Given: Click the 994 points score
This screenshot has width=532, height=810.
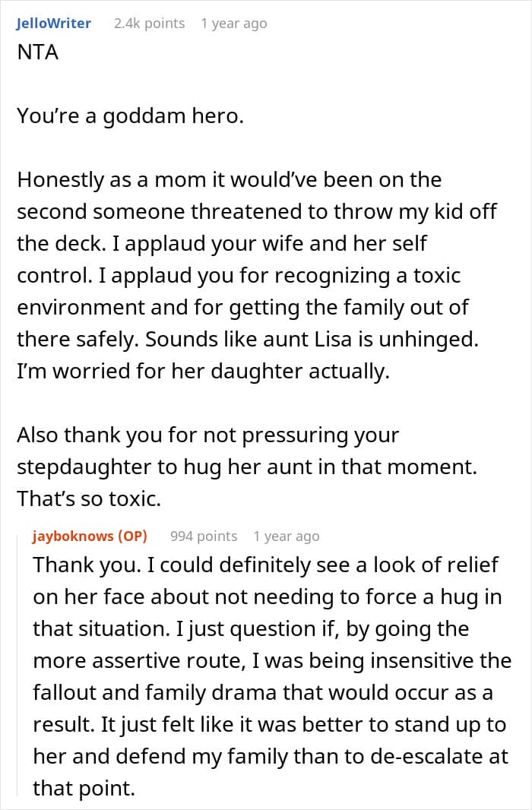Looking at the screenshot, I should pos(204,536).
